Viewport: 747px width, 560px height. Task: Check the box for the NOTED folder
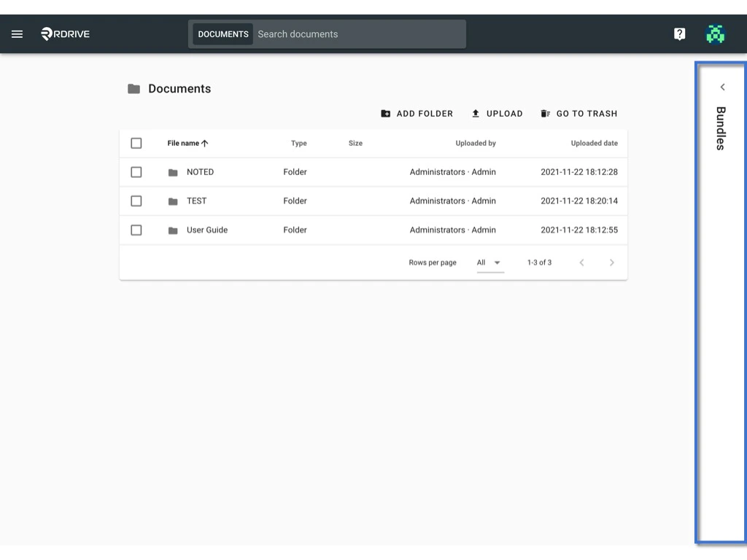coord(136,172)
